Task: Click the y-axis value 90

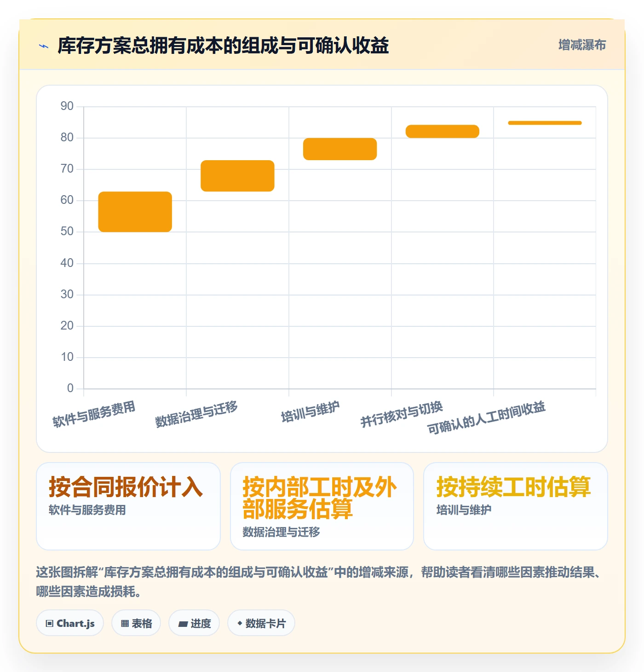Action: (x=67, y=106)
